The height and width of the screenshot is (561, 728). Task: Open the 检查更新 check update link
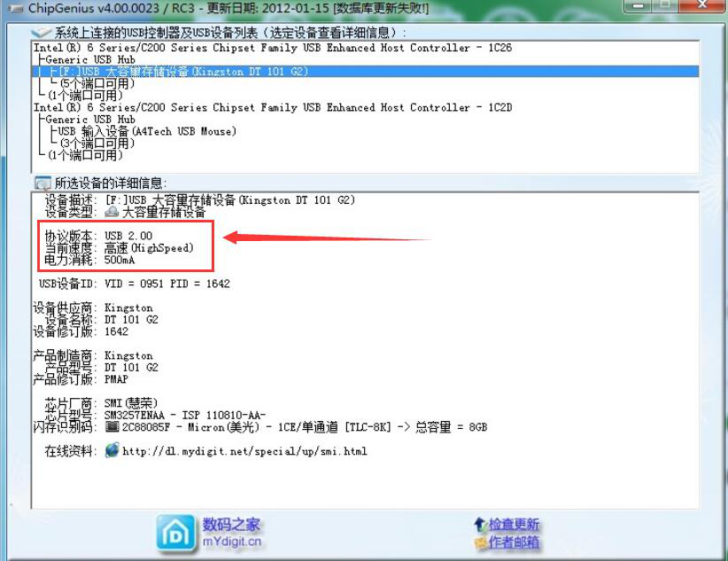[x=514, y=525]
